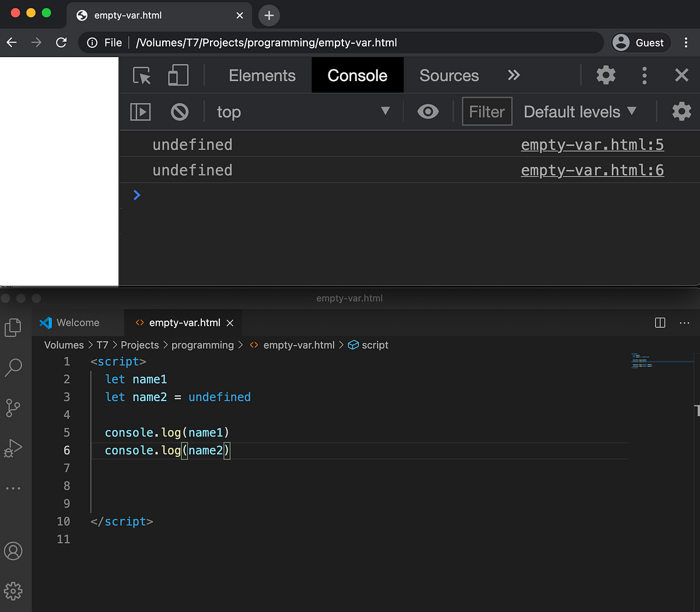The height and width of the screenshot is (612, 700).
Task: Create a live expression with eye icon
Action: [428, 111]
